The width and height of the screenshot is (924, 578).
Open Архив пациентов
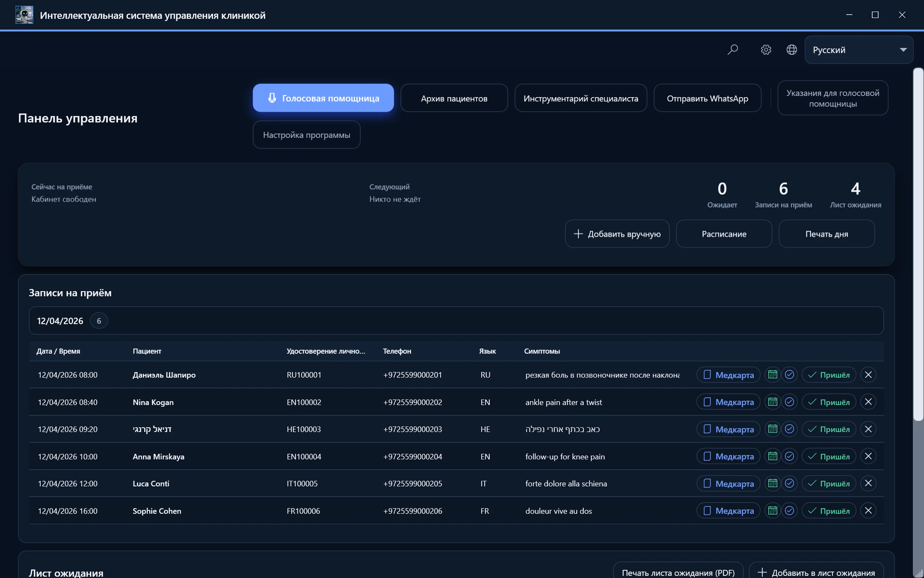point(454,98)
